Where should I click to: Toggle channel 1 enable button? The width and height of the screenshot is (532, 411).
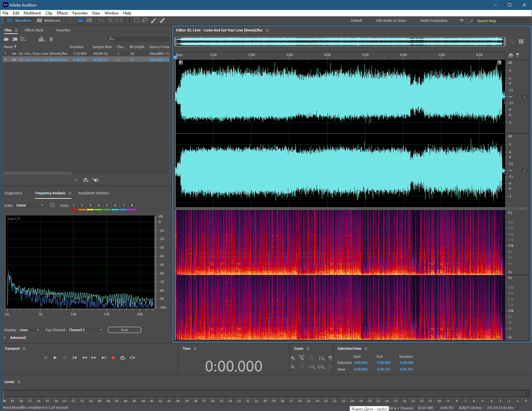(525, 97)
